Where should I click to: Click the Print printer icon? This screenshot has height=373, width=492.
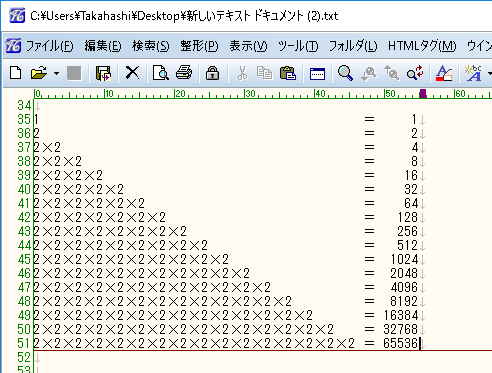pos(184,73)
